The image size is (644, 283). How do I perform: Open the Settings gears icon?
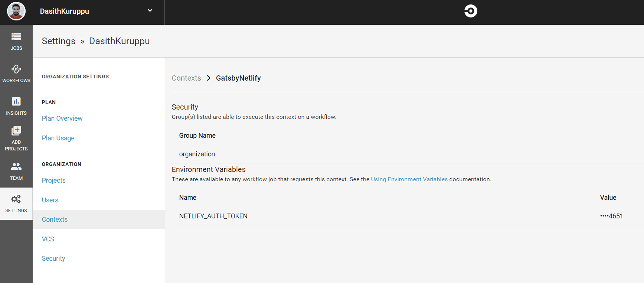coord(16,199)
